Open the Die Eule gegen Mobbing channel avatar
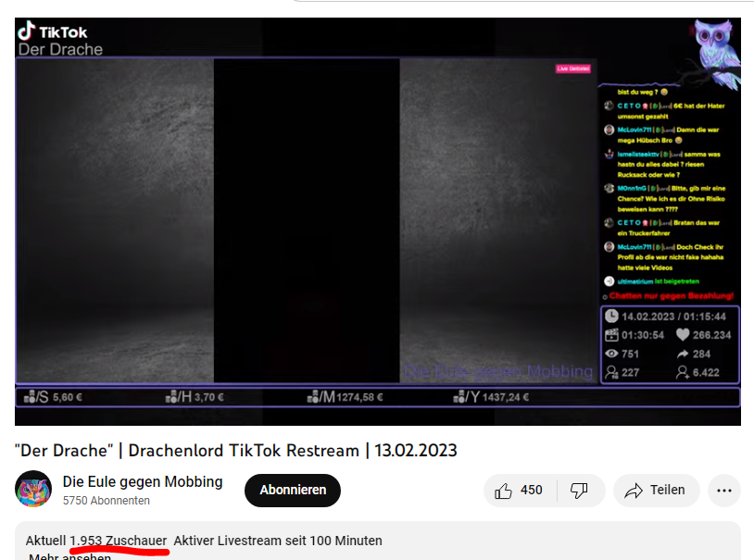This screenshot has width=754, height=560. click(33, 489)
